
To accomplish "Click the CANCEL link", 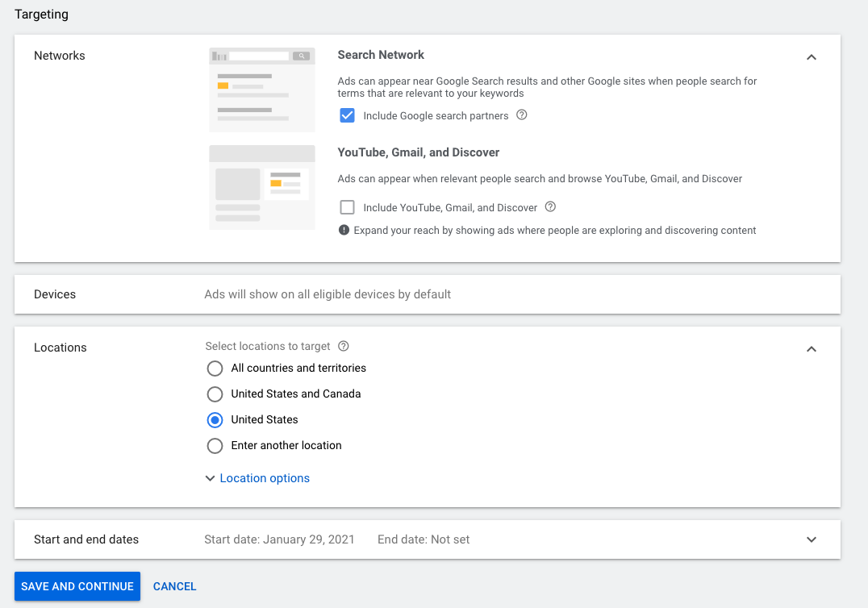I will point(174,586).
